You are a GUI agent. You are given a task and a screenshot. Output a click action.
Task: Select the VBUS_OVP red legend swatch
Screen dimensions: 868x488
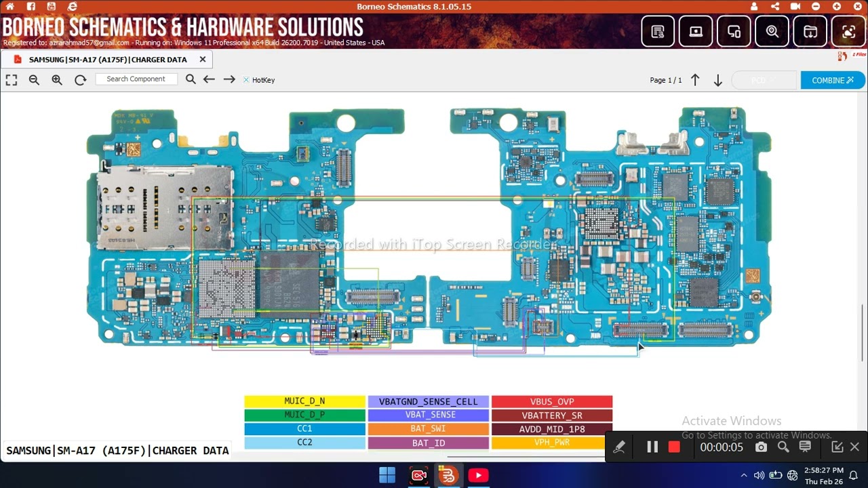[x=552, y=401]
